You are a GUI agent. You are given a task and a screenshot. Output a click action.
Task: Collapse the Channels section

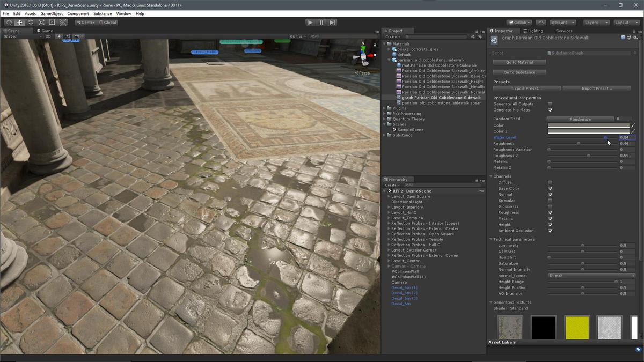coord(491,176)
